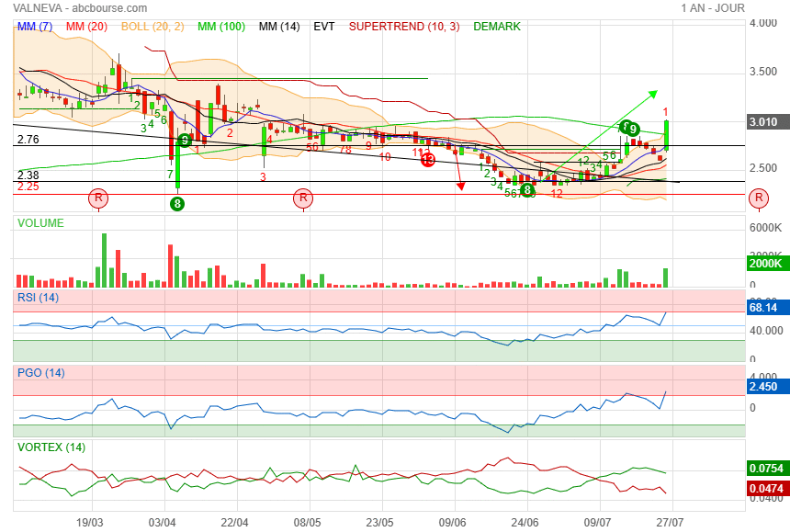Click the 3.500 price scale label
The width and height of the screenshot is (790, 532).
pyautogui.click(x=763, y=72)
